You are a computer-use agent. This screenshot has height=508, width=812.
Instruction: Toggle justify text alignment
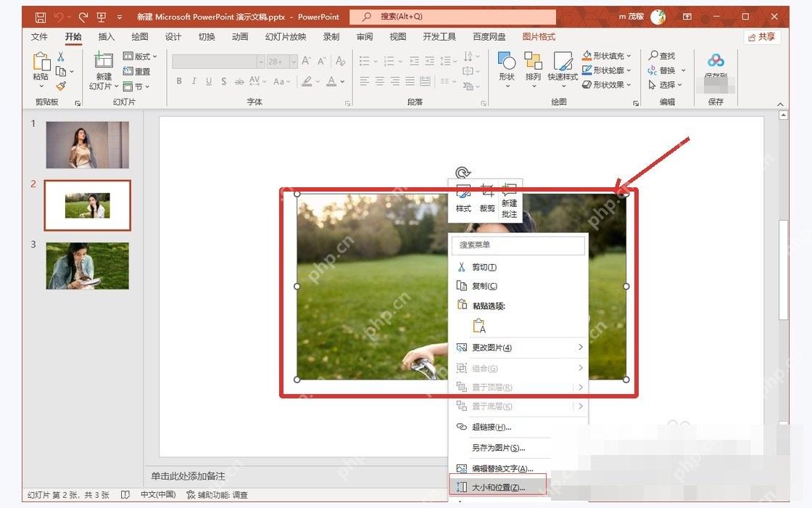click(410, 81)
